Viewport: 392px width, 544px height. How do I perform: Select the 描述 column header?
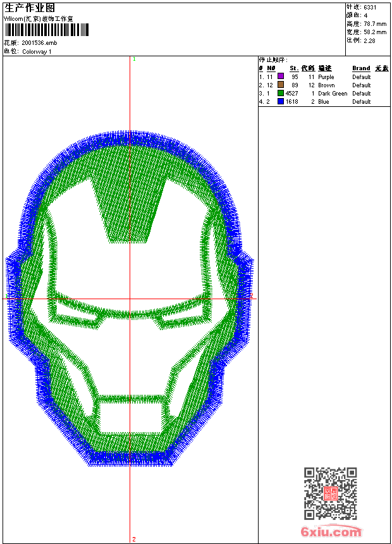tap(325, 68)
